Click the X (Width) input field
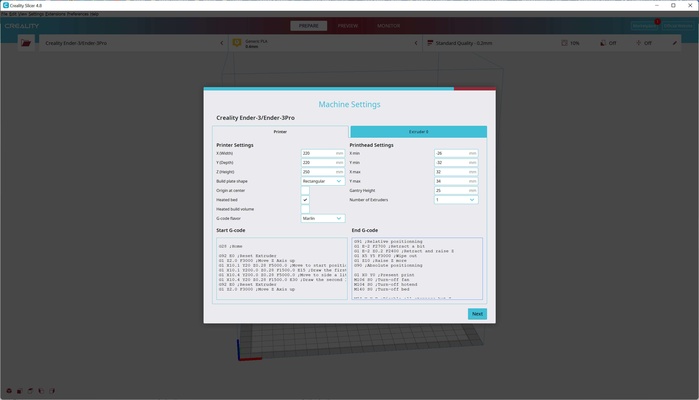The image size is (699, 400). tap(323, 153)
